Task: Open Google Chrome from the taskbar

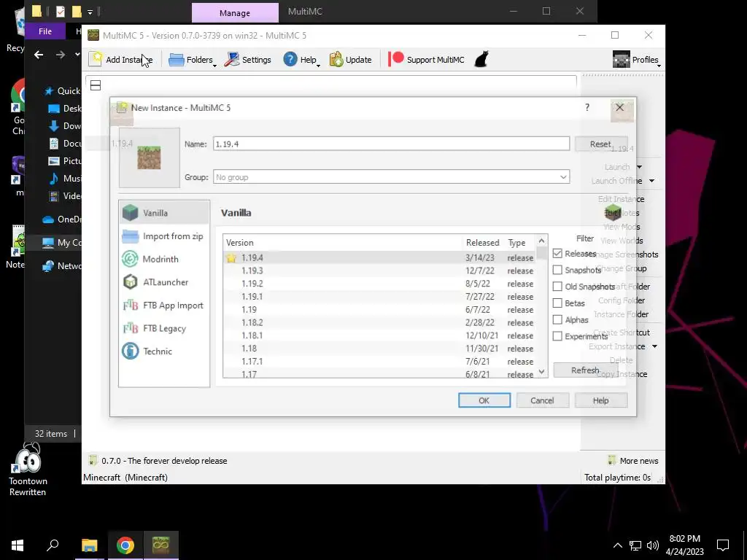Action: [x=125, y=545]
